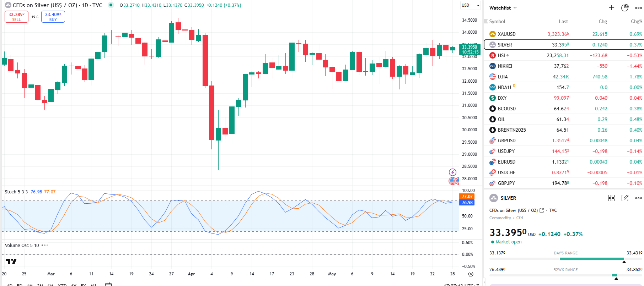Select XAUUSD in the watchlist
Viewport: 644px width, 286px height.
(506, 34)
